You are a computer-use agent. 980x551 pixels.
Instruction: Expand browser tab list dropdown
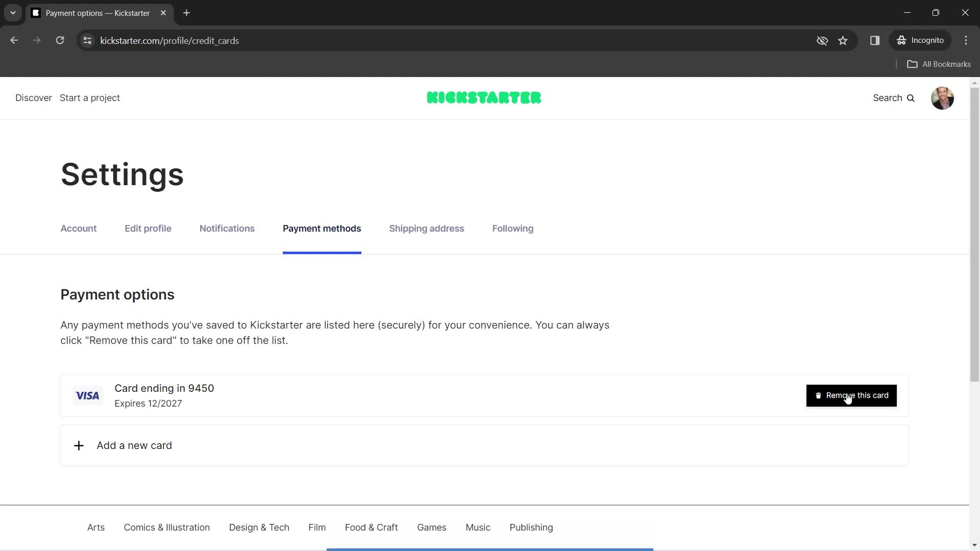[12, 12]
